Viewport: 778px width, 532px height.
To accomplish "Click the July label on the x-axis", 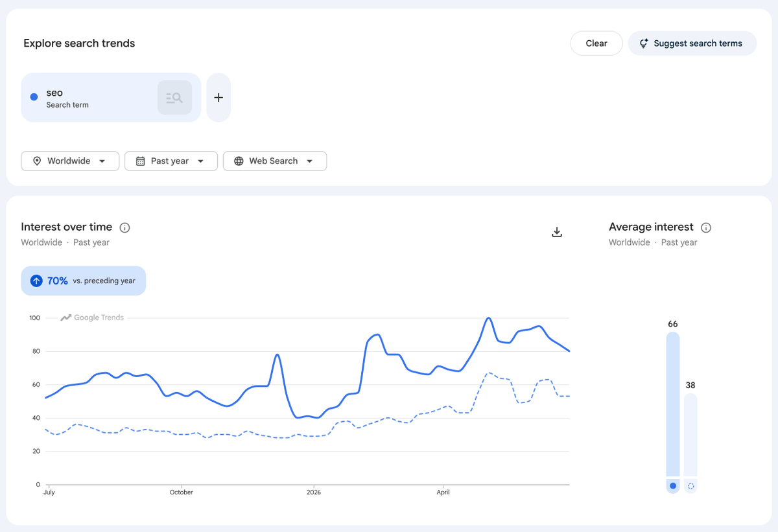I will (49, 492).
